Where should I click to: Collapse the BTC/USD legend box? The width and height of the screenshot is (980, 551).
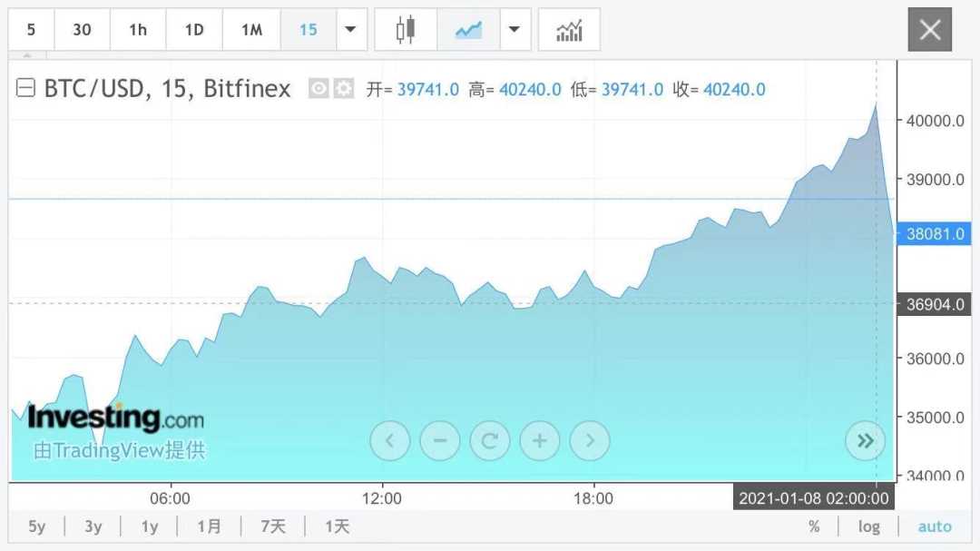(26, 89)
